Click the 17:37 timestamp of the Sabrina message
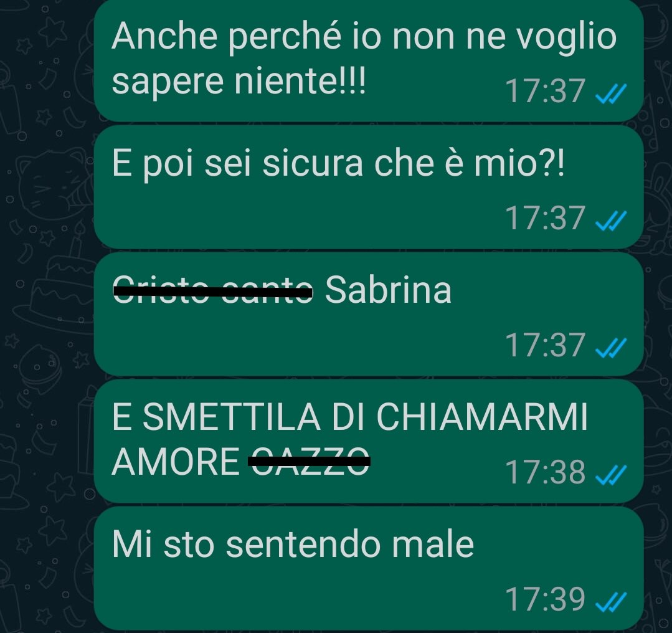 coord(545,345)
